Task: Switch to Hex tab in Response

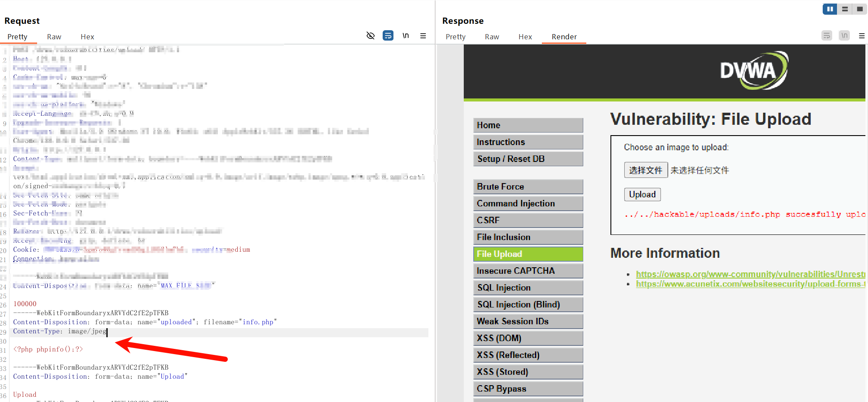Action: [525, 37]
